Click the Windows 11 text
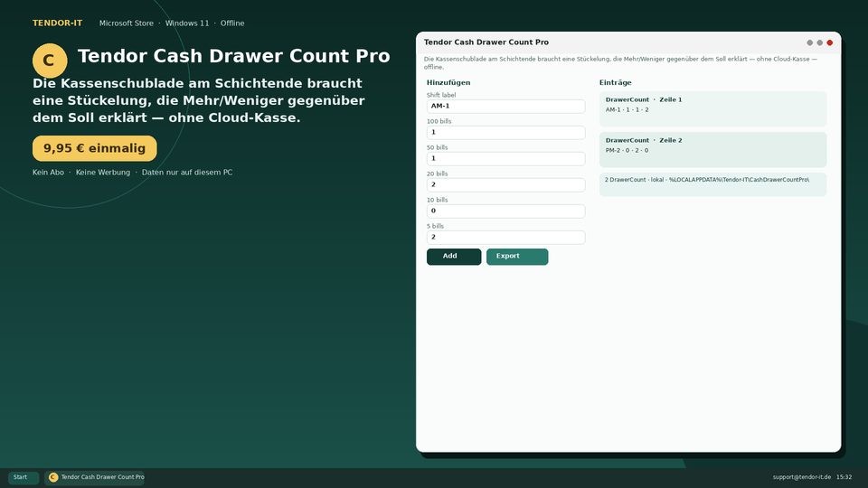The image size is (868, 488). pyautogui.click(x=187, y=23)
